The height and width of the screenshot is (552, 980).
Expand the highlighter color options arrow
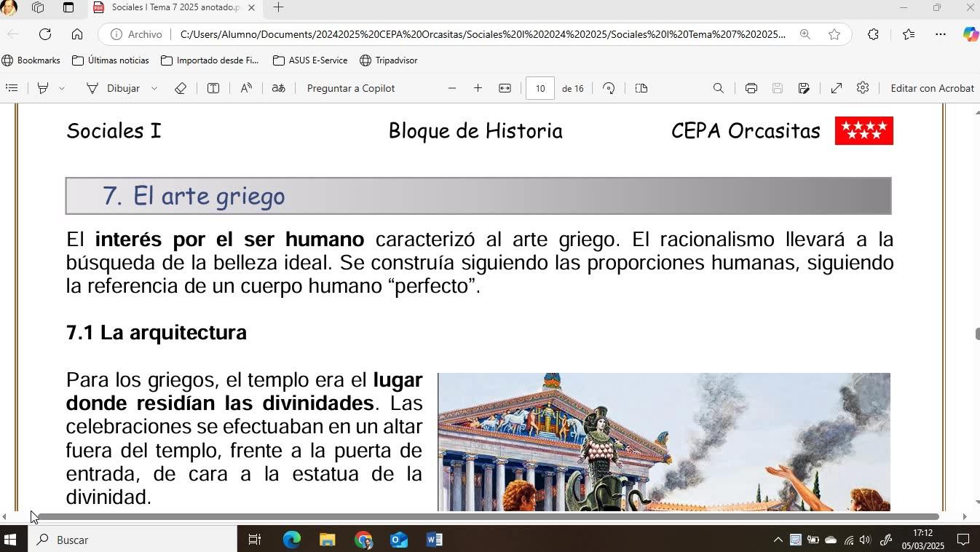62,88
